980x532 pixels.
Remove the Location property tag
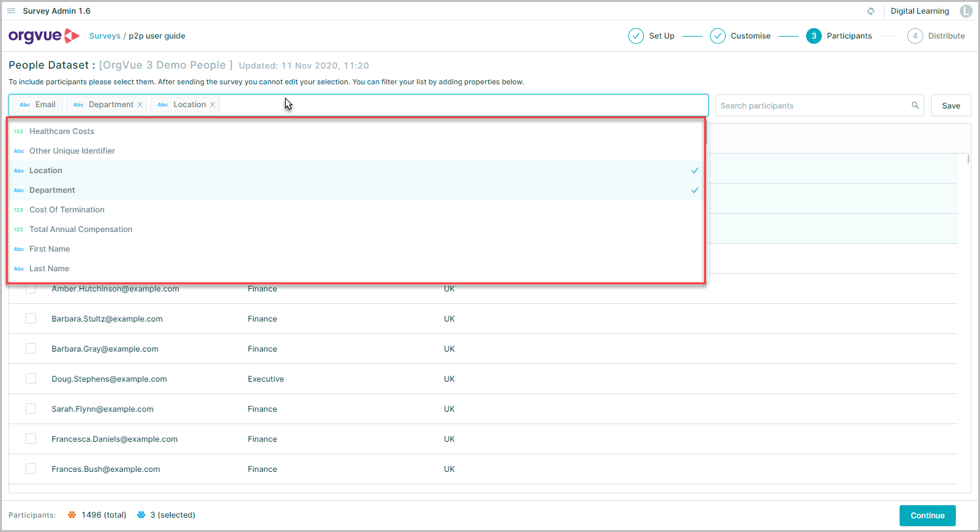212,105
